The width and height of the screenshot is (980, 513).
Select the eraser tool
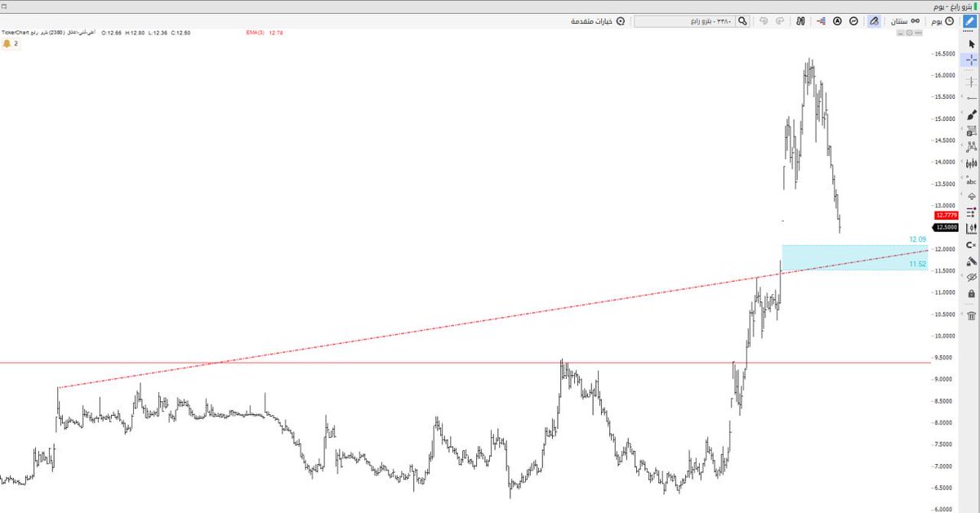(x=971, y=261)
